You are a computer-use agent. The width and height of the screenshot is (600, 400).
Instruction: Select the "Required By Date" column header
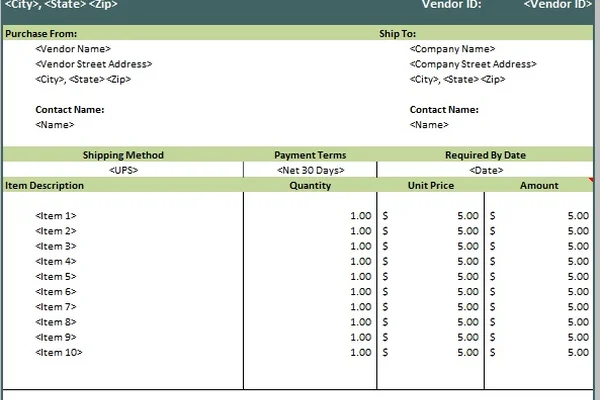(x=485, y=155)
